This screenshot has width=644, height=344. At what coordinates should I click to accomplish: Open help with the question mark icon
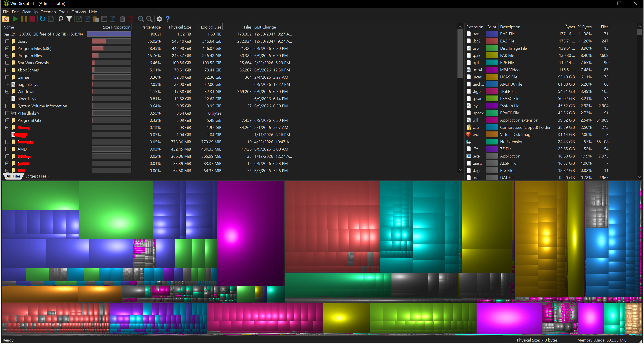tap(168, 19)
